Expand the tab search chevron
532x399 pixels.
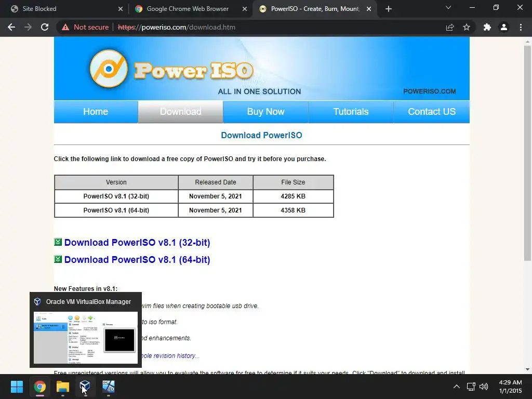point(448,7)
